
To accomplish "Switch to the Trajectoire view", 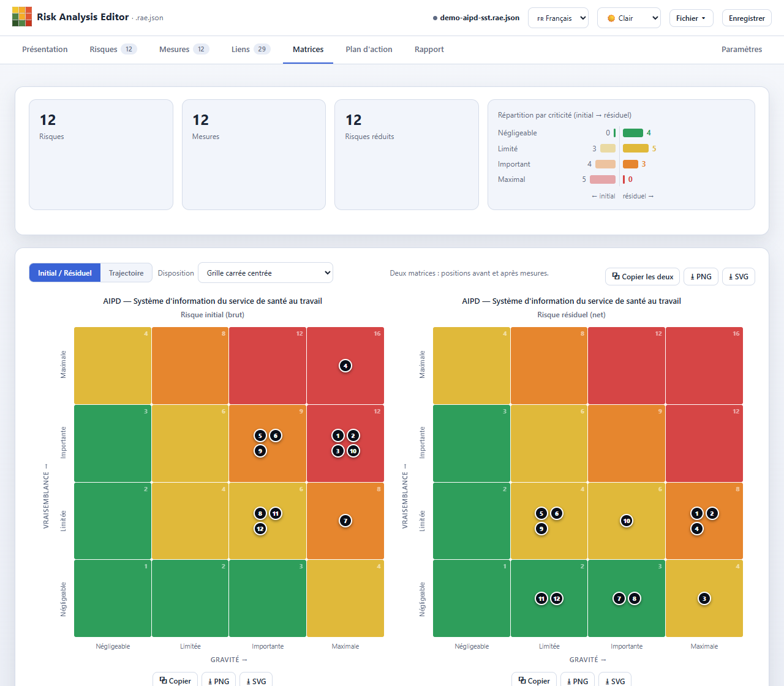I will click(x=126, y=273).
